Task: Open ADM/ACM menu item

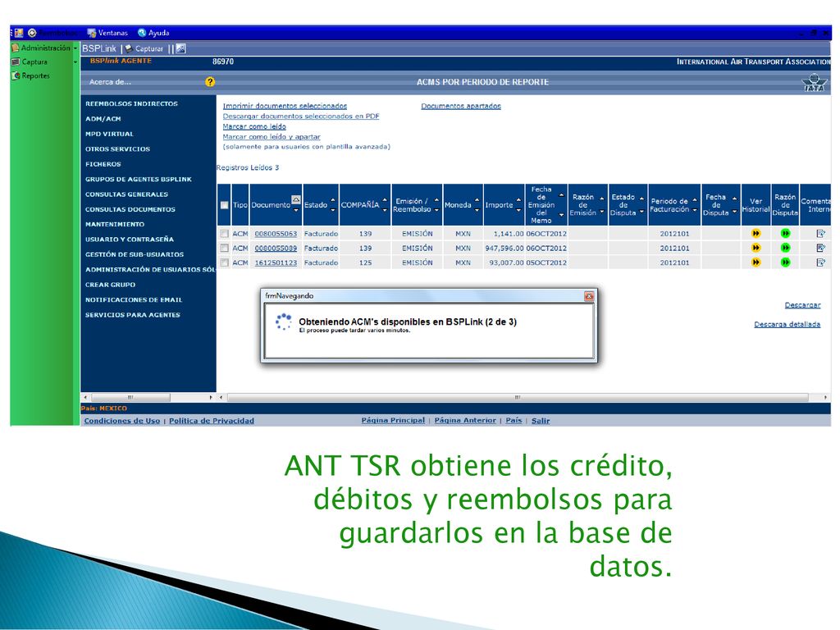Action: click(x=103, y=119)
